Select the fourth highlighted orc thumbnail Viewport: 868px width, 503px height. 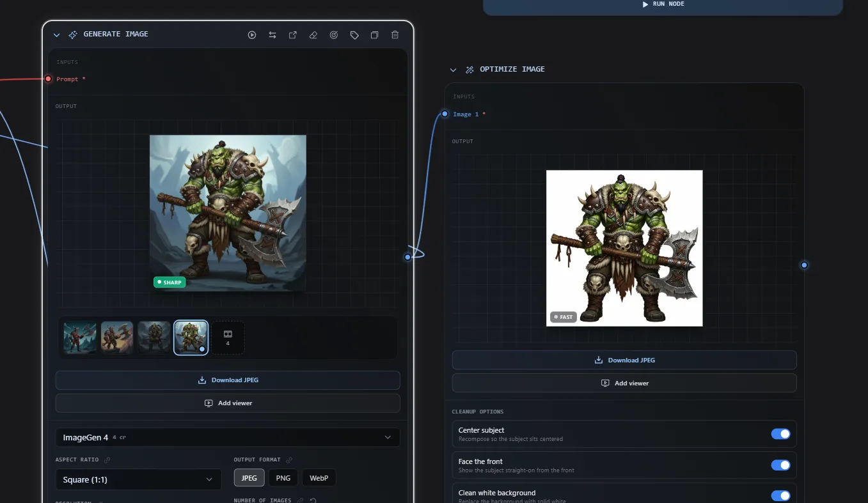(191, 337)
